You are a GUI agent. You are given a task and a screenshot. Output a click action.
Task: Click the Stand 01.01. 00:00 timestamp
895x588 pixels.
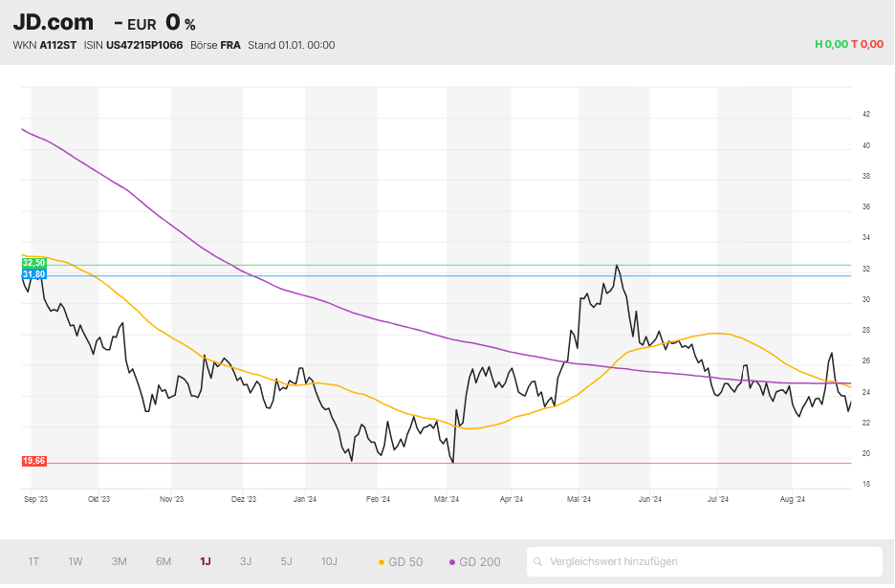tap(291, 45)
